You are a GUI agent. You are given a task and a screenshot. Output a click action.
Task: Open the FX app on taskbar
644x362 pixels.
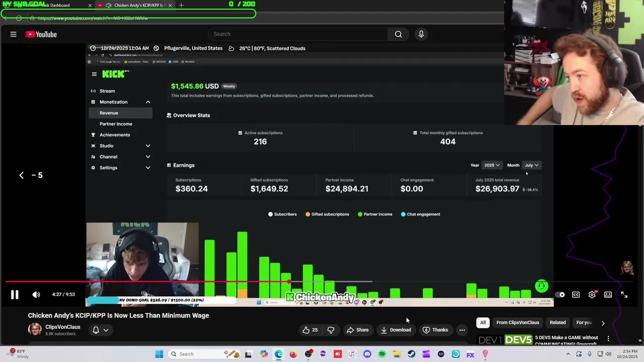click(x=470, y=354)
